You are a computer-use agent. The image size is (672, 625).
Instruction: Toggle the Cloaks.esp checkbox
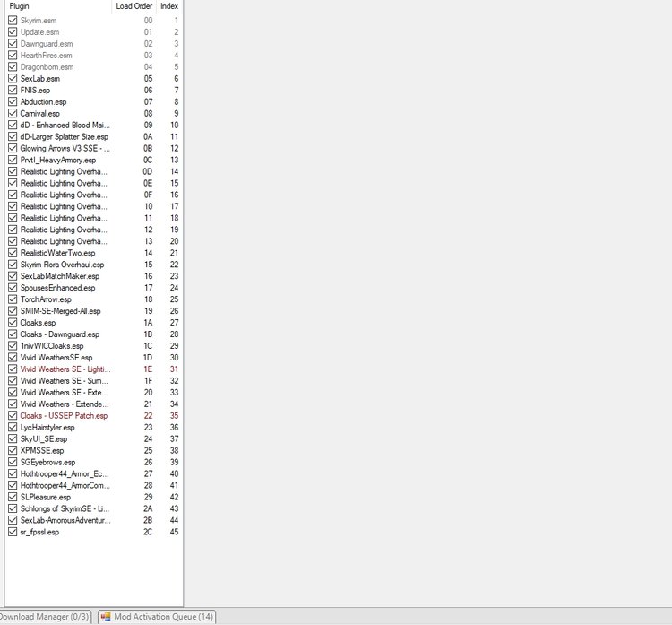tap(13, 323)
